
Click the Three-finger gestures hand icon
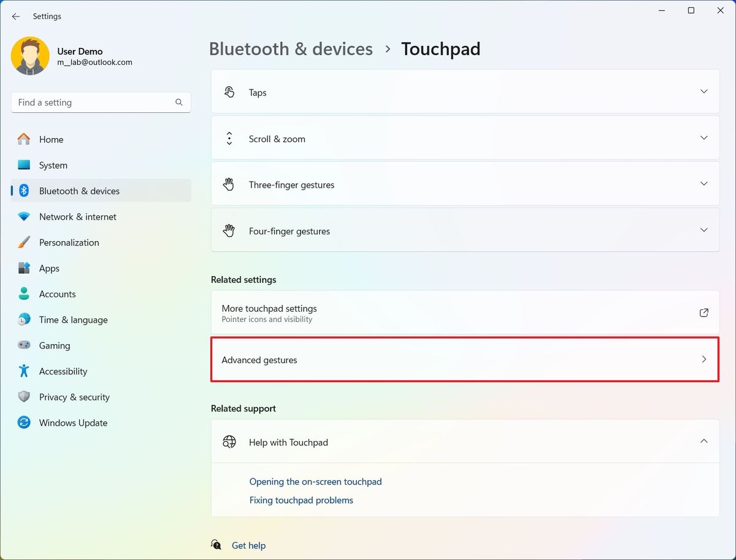229,184
